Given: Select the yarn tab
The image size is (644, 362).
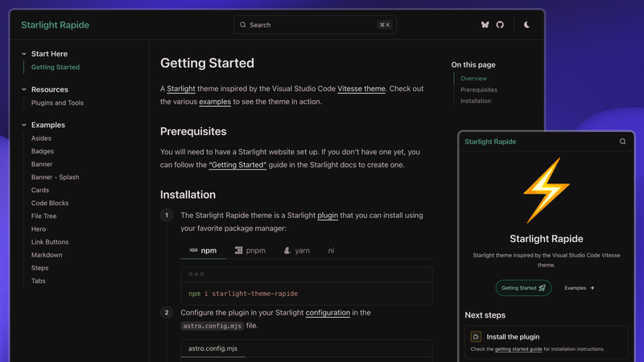Looking at the screenshot, I should pos(296,250).
